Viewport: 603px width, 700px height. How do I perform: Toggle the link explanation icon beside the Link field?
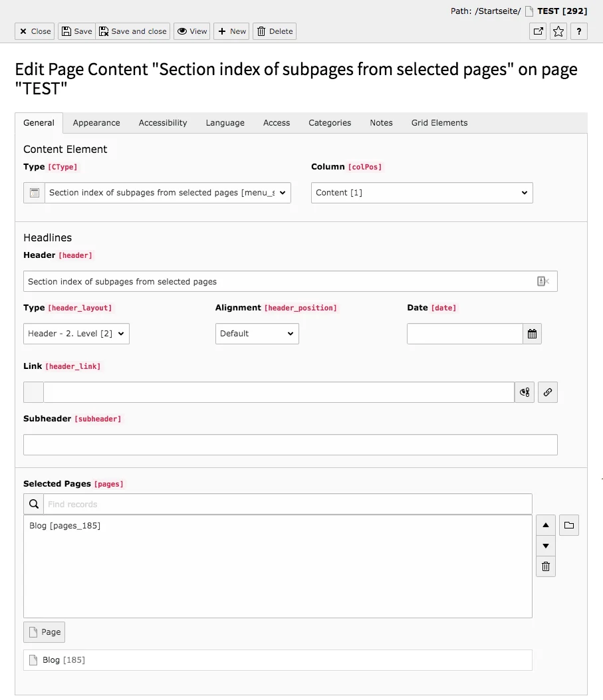pos(524,392)
